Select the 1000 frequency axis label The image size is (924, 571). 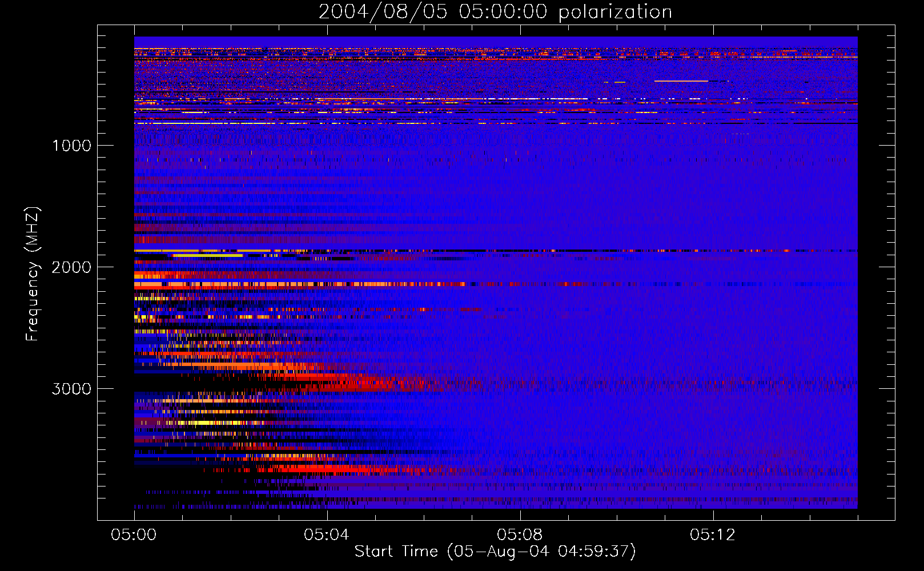click(71, 146)
